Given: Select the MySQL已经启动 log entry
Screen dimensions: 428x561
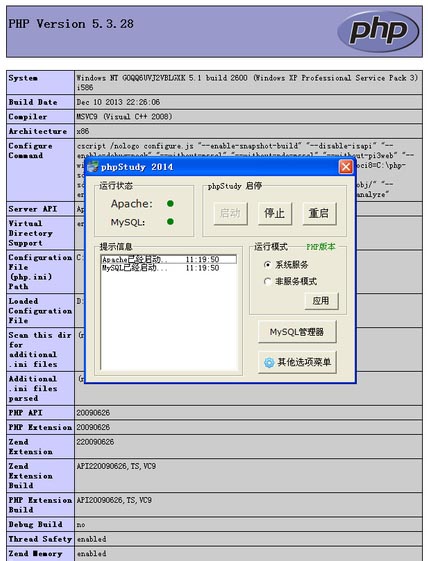Looking at the screenshot, I should pos(169,268).
